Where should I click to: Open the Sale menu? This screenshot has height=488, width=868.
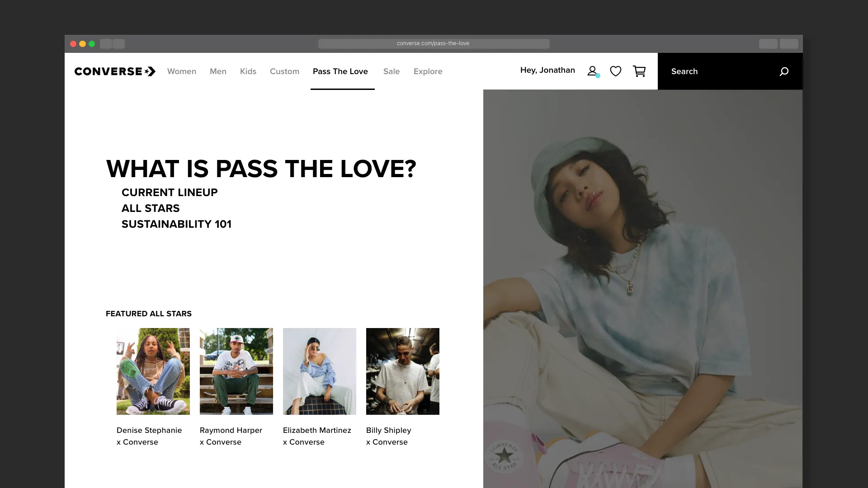pyautogui.click(x=392, y=71)
